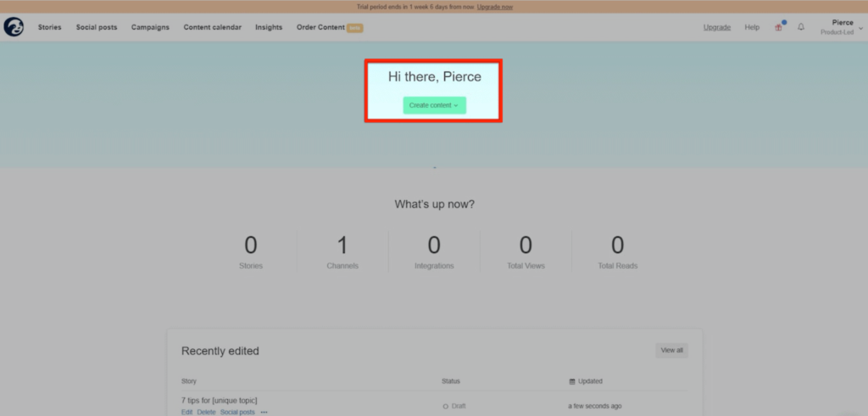Viewport: 868px width, 416px height.
Task: Click the View all button
Action: point(672,350)
